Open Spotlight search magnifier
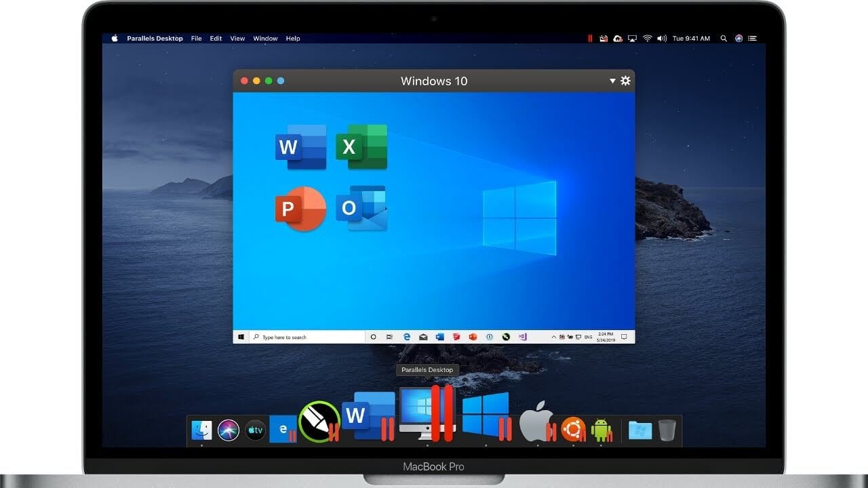 coord(724,39)
